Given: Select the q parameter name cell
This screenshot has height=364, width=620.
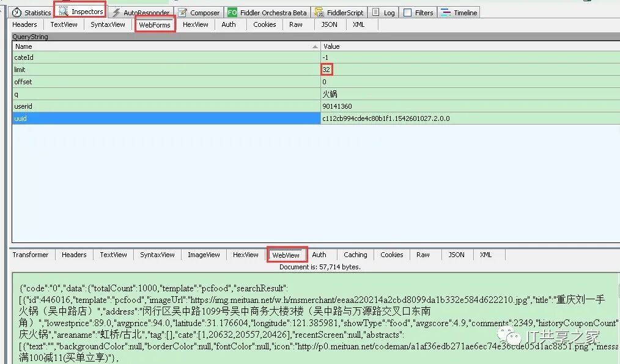Looking at the screenshot, I should coord(166,94).
